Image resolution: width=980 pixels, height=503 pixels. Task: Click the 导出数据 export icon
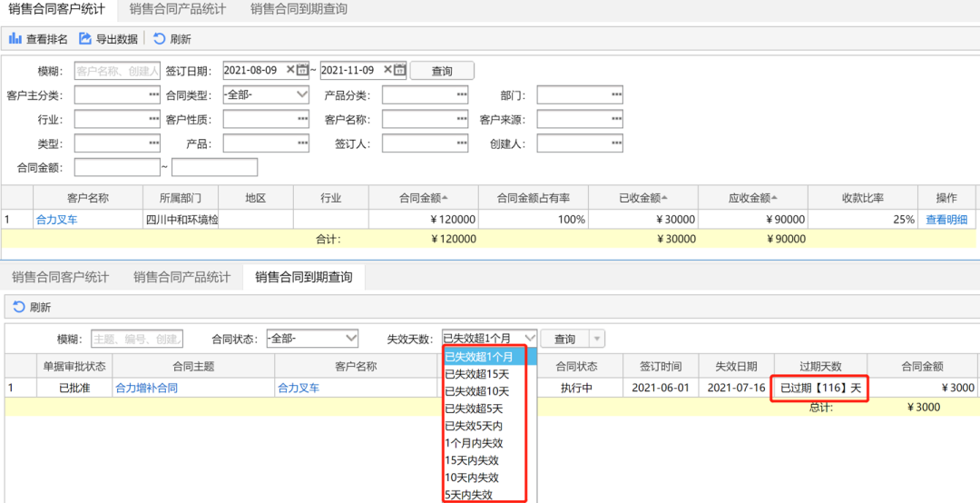click(x=85, y=39)
